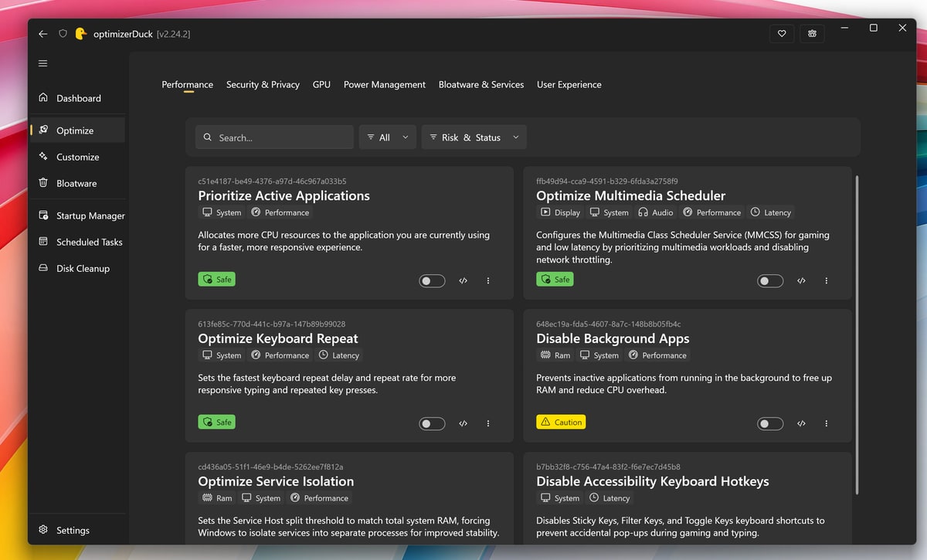Switch to Power Management tab

[385, 84]
